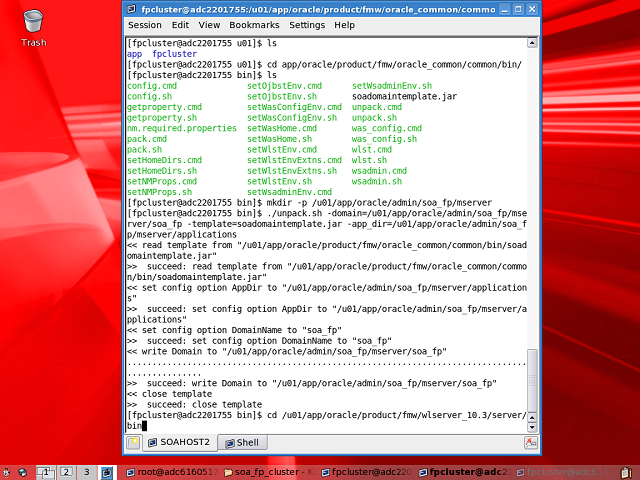Click getproperty.sh in the listing

pyautogui.click(x=162, y=118)
